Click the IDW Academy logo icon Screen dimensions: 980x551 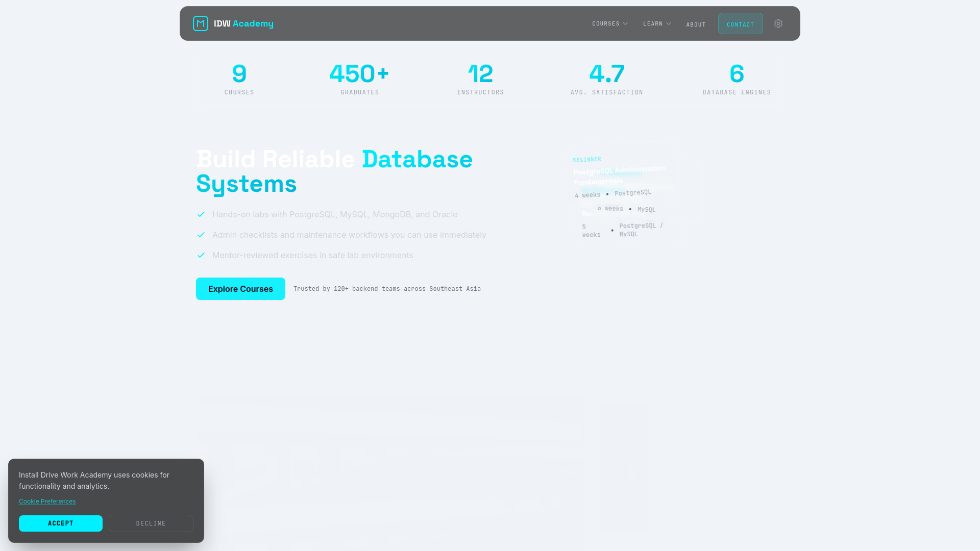(x=201, y=23)
